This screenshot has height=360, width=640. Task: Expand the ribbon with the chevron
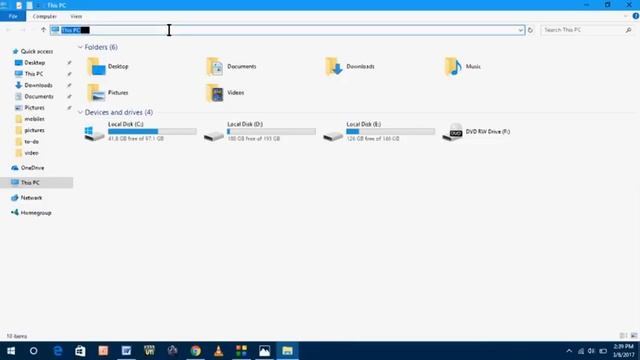point(626,16)
